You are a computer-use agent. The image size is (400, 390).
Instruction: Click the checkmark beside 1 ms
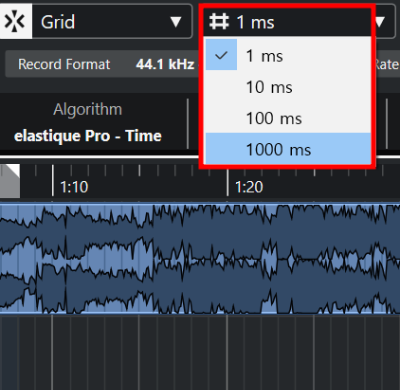pyautogui.click(x=221, y=55)
